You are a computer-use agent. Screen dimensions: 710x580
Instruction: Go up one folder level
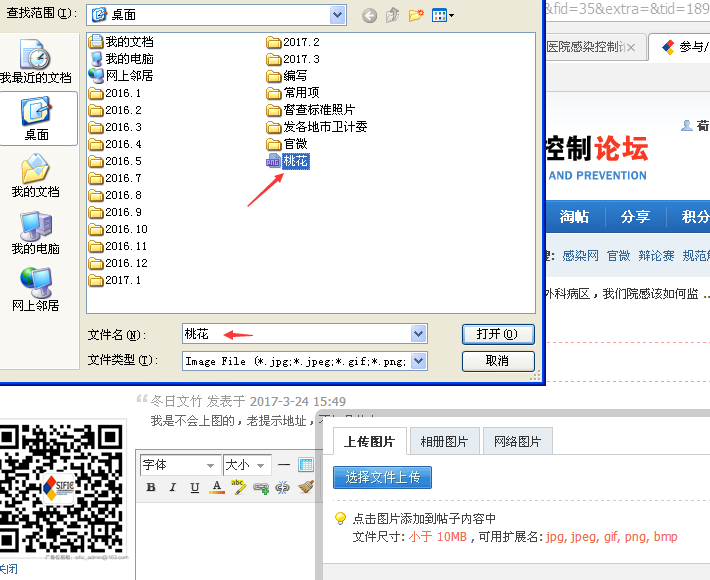point(393,15)
